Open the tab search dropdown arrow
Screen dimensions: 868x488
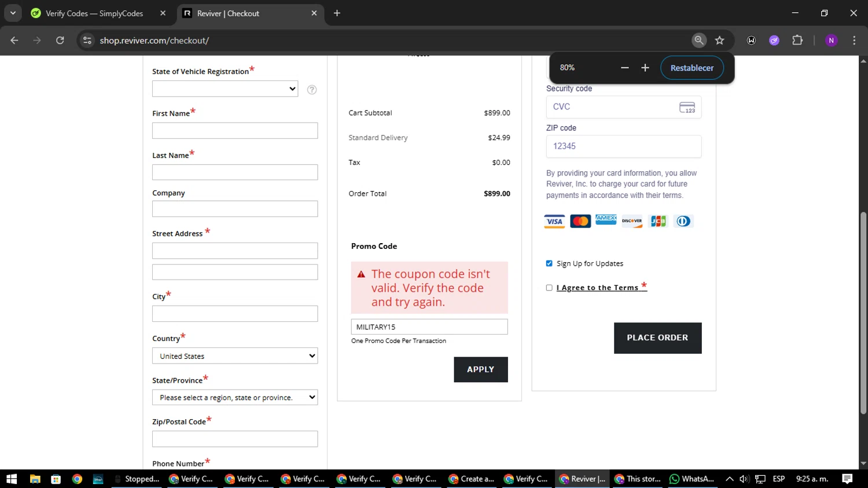[13, 13]
